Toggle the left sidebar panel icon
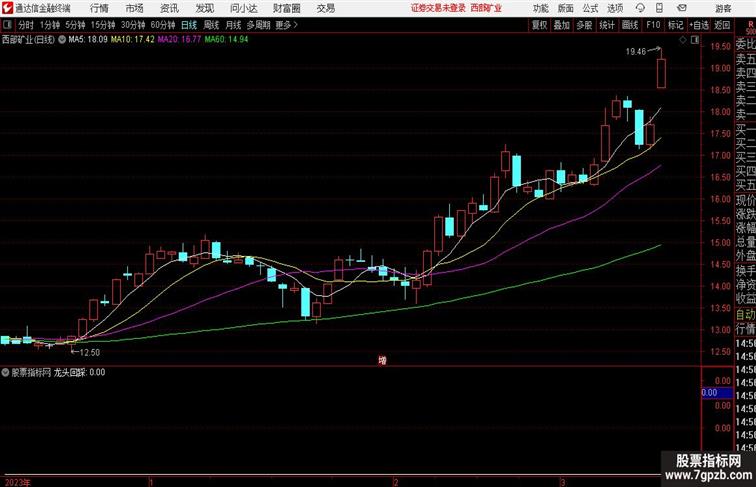756x487 pixels. coord(7,25)
